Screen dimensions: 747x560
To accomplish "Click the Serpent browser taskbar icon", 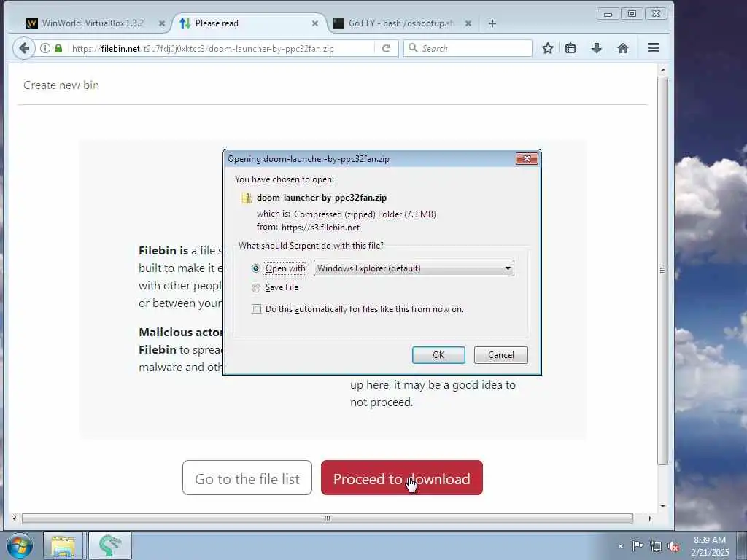I will (x=109, y=545).
